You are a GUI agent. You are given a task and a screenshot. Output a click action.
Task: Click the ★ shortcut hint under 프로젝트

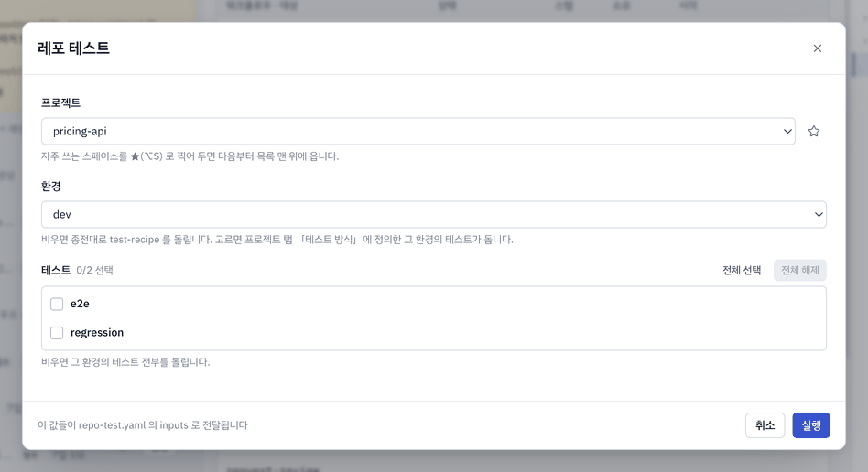(190, 156)
